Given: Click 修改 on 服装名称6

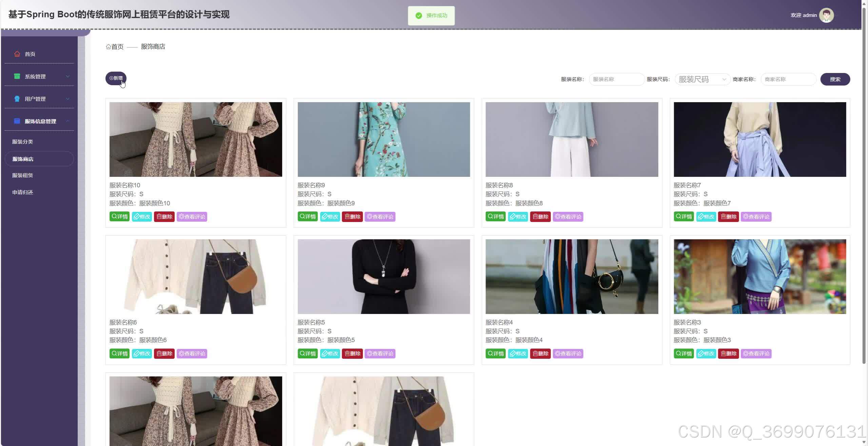Looking at the screenshot, I should pos(142,353).
